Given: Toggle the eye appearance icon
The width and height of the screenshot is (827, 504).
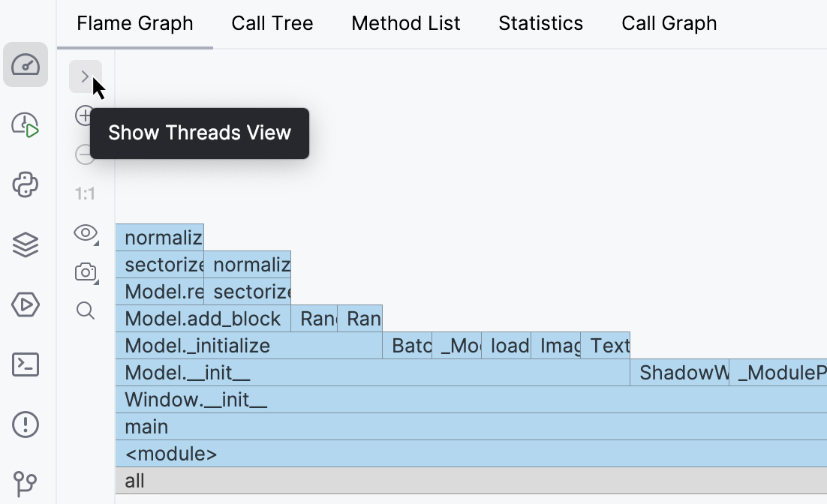Looking at the screenshot, I should pos(85,233).
